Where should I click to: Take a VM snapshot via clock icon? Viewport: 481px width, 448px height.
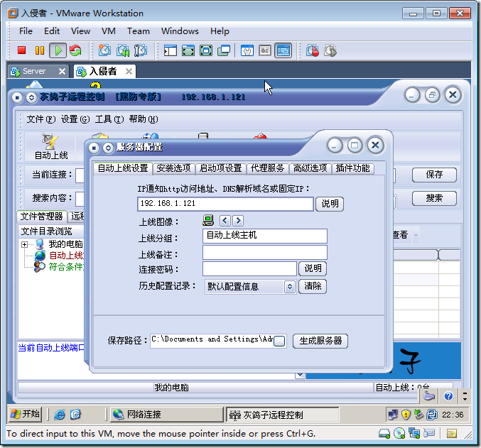105,50
